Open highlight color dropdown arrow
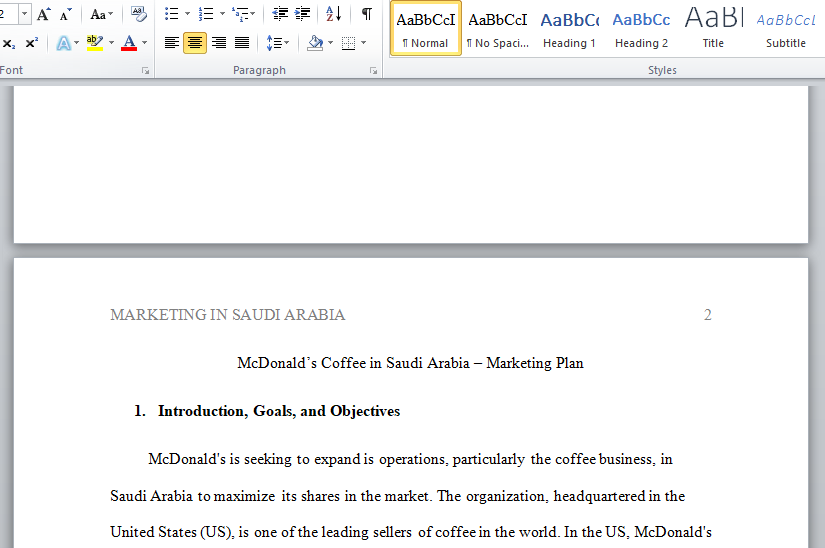The height and width of the screenshot is (548, 825). click(x=111, y=43)
